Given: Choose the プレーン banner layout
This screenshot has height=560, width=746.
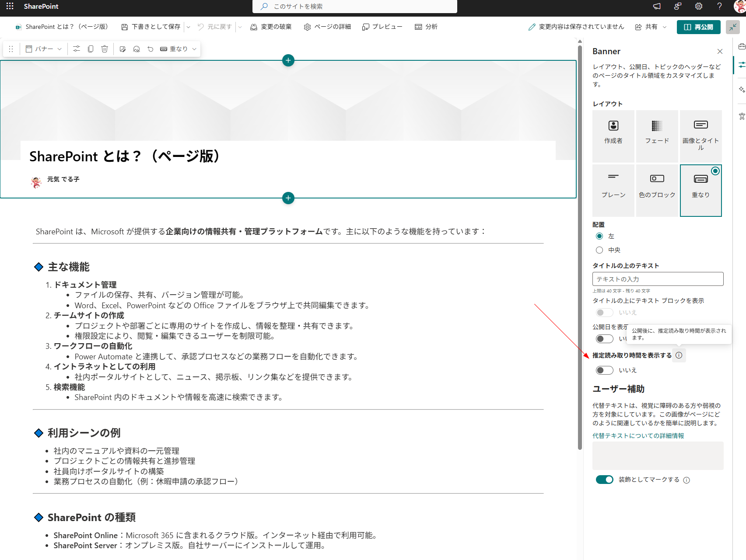Looking at the screenshot, I should coord(613,190).
